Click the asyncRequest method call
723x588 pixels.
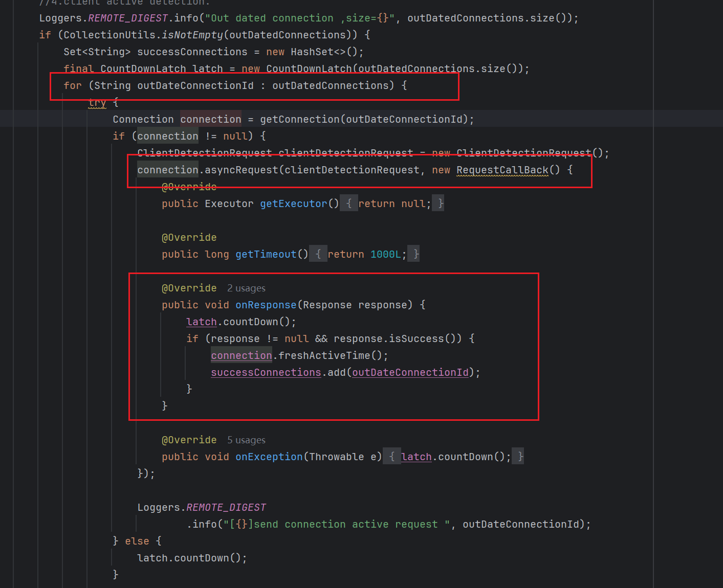coord(241,170)
